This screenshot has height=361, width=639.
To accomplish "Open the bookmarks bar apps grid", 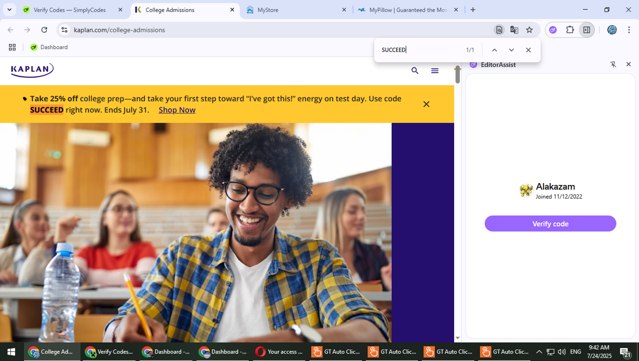I will [x=12, y=47].
